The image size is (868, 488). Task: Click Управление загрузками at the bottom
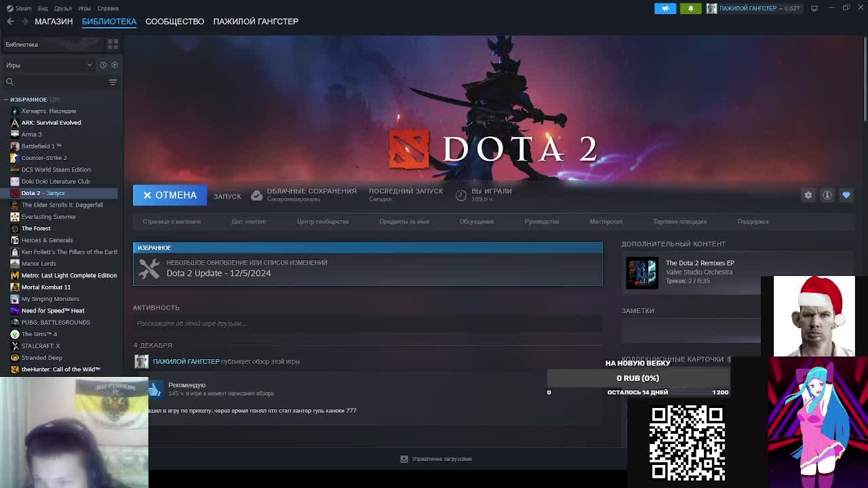click(441, 459)
